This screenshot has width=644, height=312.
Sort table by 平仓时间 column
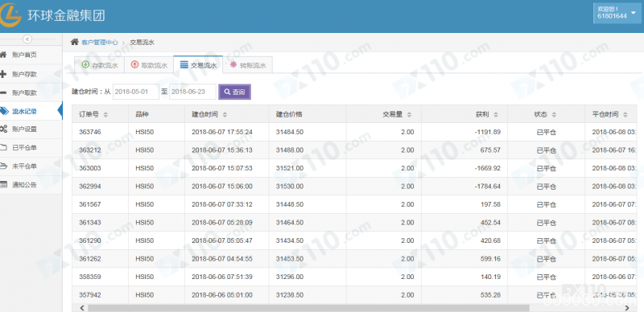tap(625, 114)
